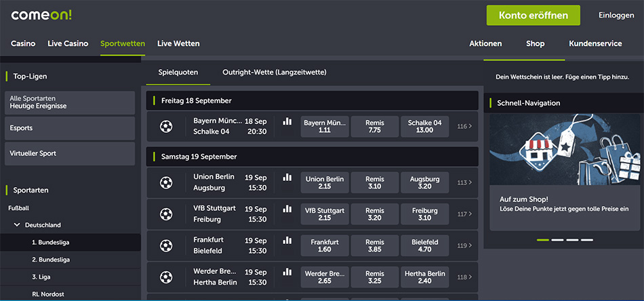644x301 pixels.
Task: Bet on Remis at 3.85
Action: pyautogui.click(x=375, y=245)
